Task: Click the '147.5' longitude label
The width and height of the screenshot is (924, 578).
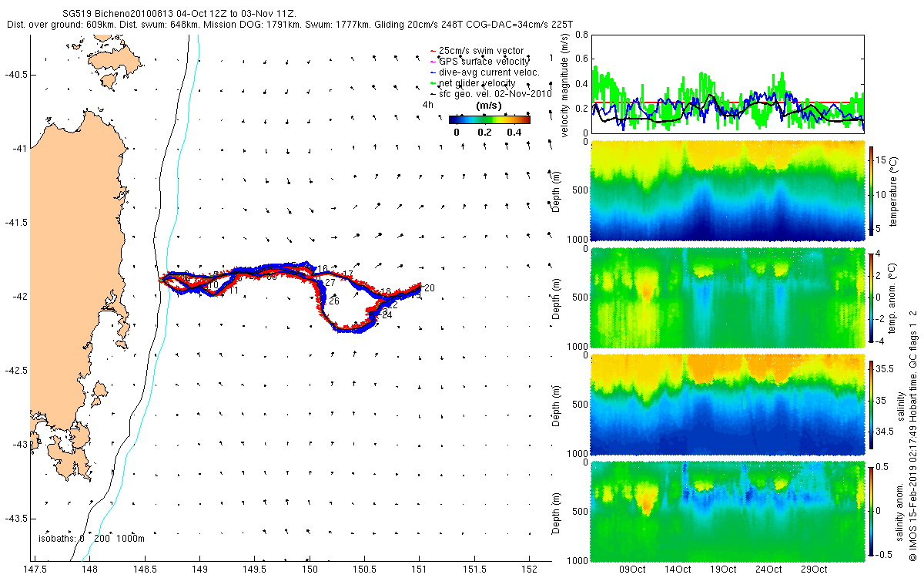Action: pyautogui.click(x=35, y=570)
